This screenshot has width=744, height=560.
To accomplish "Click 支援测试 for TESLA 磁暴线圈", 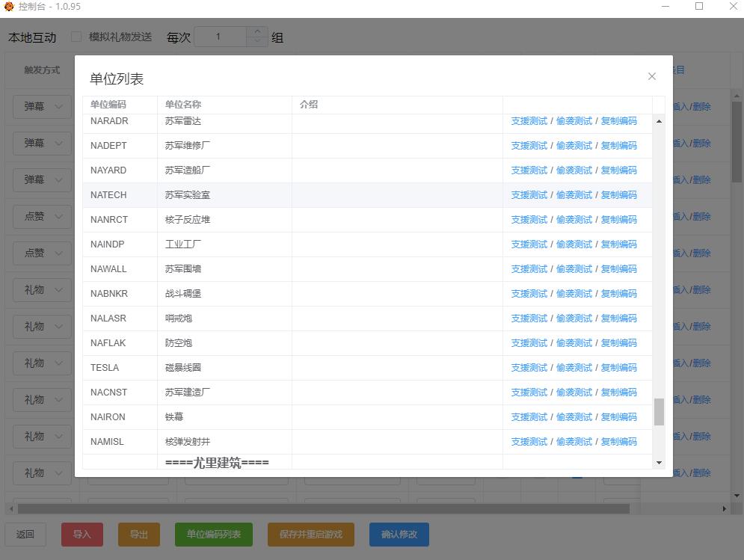I will tap(529, 368).
